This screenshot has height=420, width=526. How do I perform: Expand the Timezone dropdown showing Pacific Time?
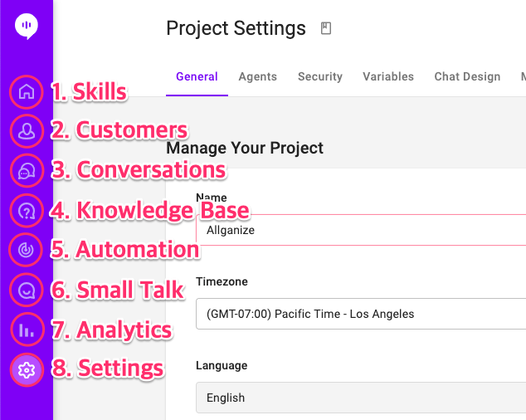click(361, 314)
